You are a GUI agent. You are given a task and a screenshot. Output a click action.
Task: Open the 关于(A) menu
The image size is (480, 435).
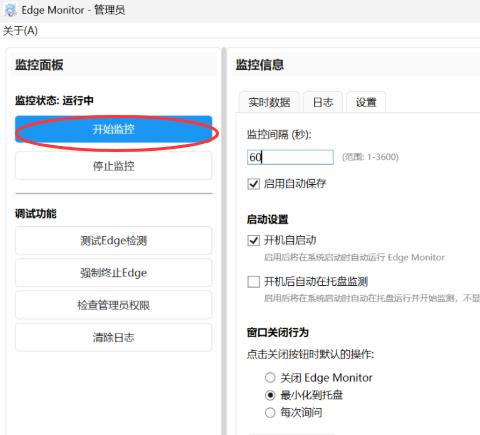[x=20, y=31]
